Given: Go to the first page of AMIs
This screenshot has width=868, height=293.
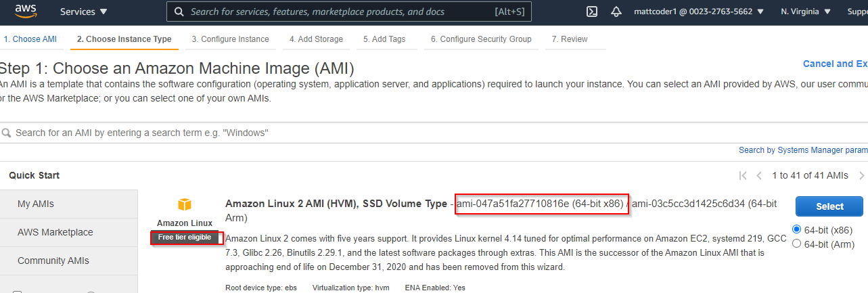Looking at the screenshot, I should click(x=743, y=175).
